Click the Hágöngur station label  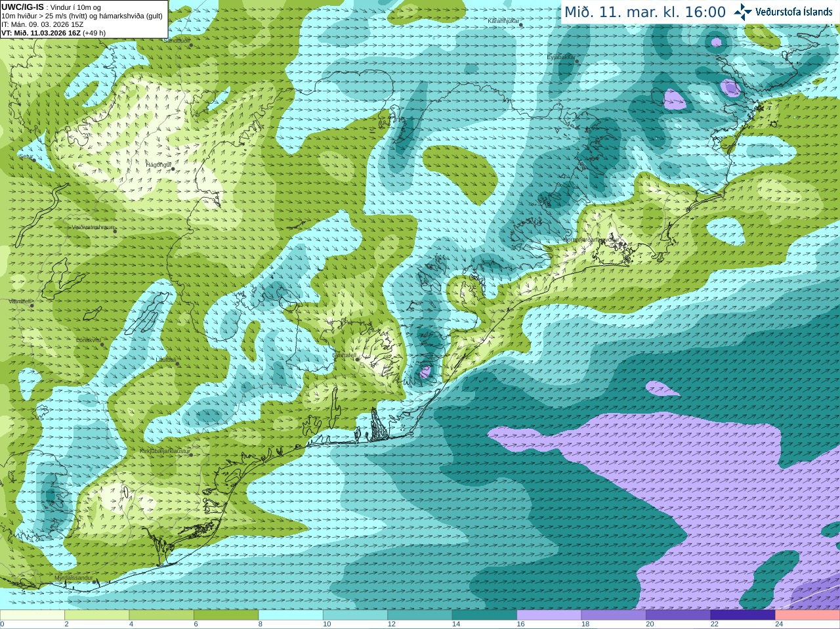click(158, 165)
